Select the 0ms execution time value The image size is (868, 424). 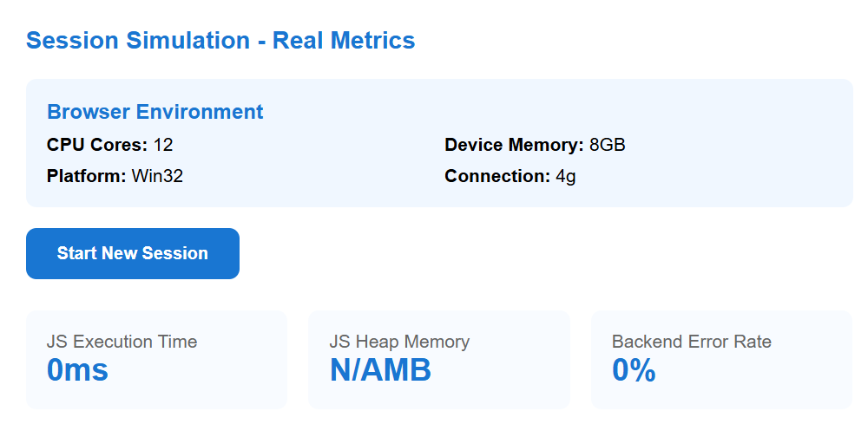(x=77, y=370)
